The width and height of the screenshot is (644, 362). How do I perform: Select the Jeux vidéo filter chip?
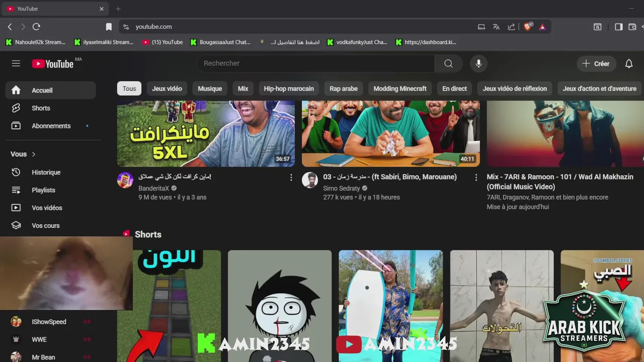pos(167,88)
